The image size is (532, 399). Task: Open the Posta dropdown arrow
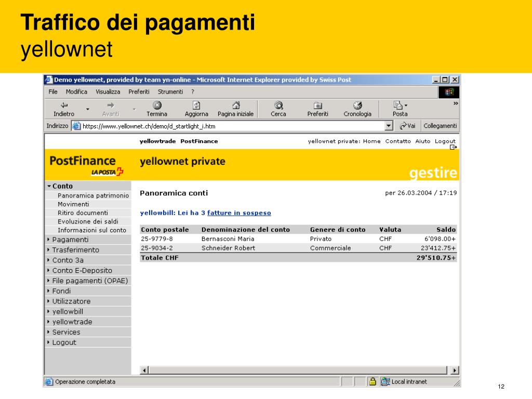pos(406,105)
